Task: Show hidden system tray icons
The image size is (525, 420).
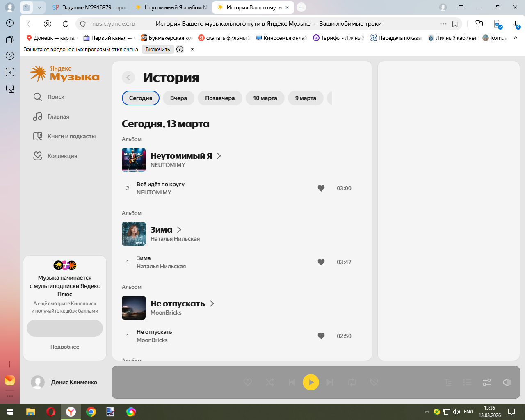Action: click(427, 412)
